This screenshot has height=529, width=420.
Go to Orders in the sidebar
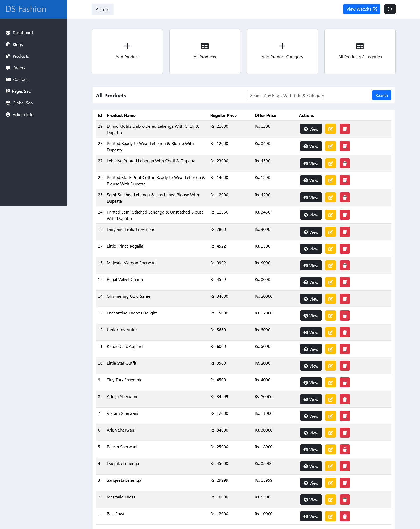[x=19, y=68]
